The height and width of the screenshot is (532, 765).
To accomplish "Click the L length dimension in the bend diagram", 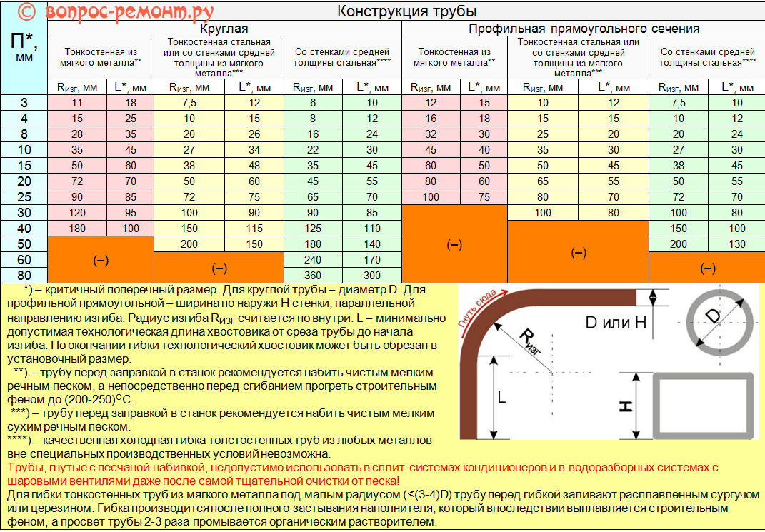I will pyautogui.click(x=501, y=398).
